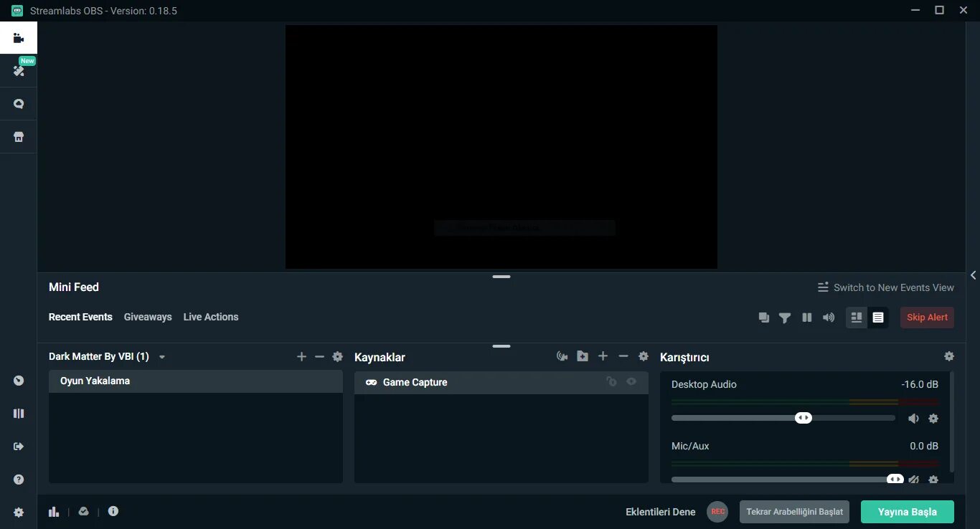Mute Desktop Audio speaker
The image size is (980, 529).
(913, 419)
